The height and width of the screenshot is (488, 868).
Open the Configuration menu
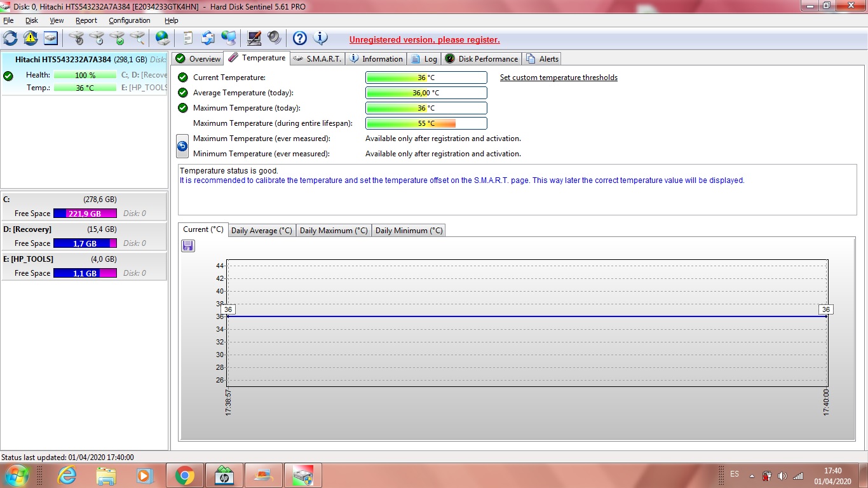[130, 20]
